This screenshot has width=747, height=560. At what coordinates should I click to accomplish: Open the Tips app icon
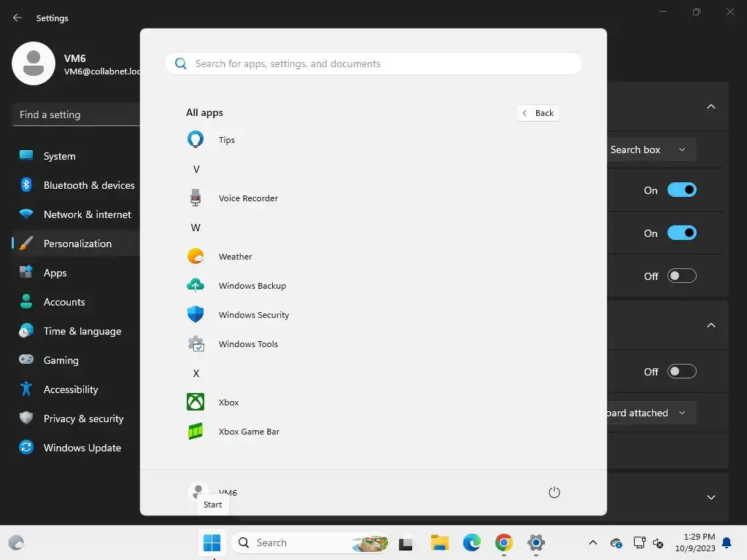coord(196,139)
